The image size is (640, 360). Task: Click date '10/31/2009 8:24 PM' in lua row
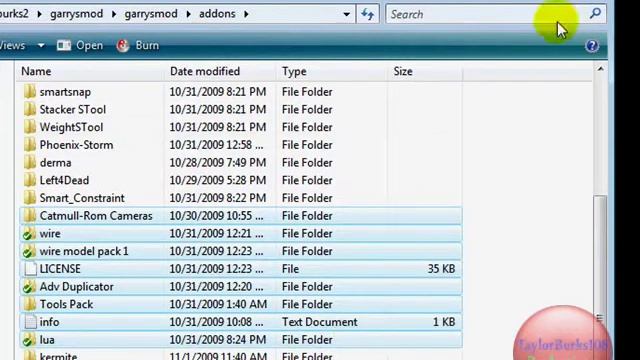[x=218, y=340]
